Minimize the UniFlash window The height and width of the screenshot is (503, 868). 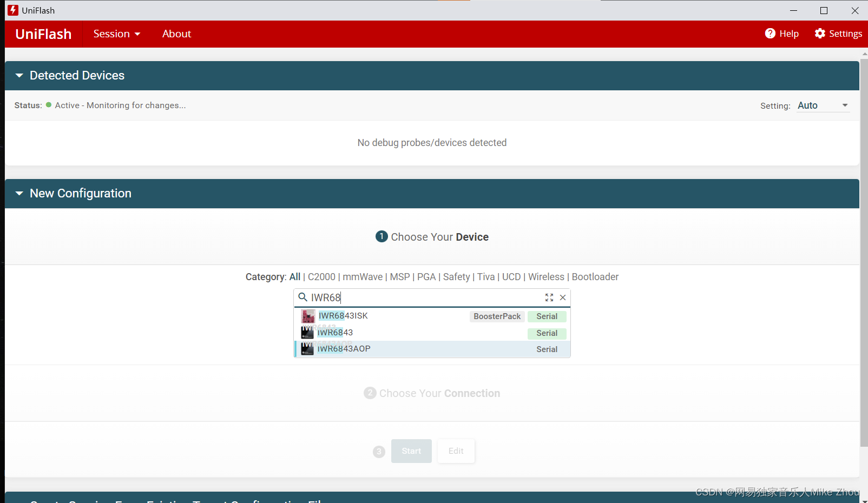click(794, 10)
